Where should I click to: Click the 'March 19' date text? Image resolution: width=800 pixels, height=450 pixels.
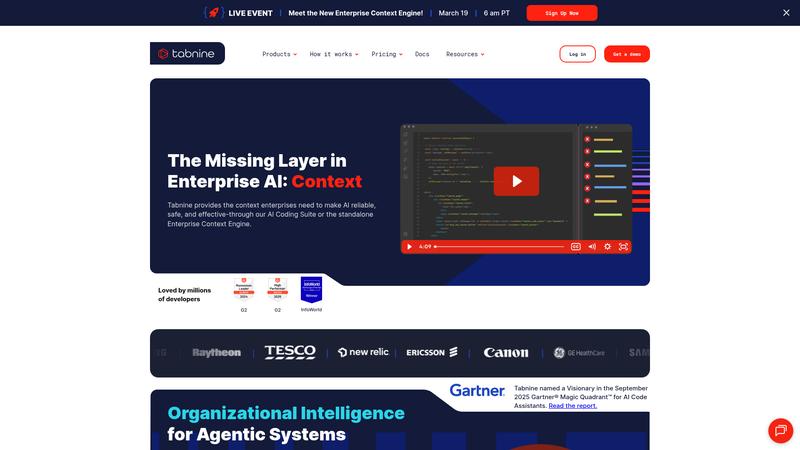453,13
